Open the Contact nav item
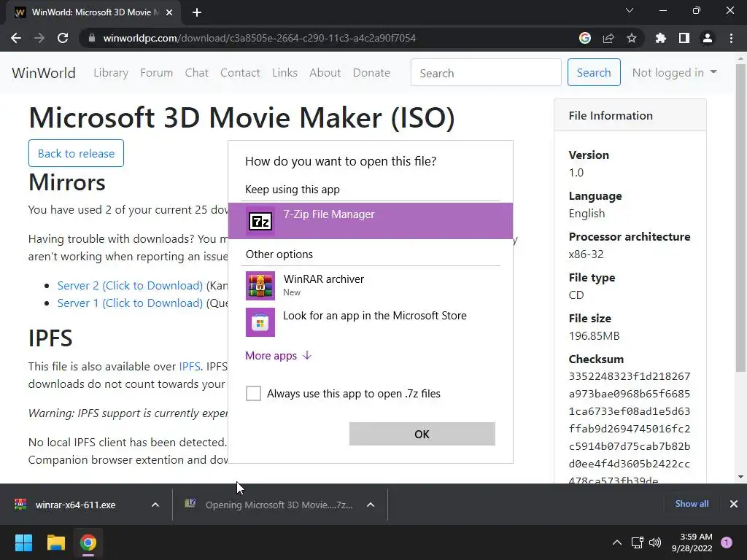 (240, 73)
